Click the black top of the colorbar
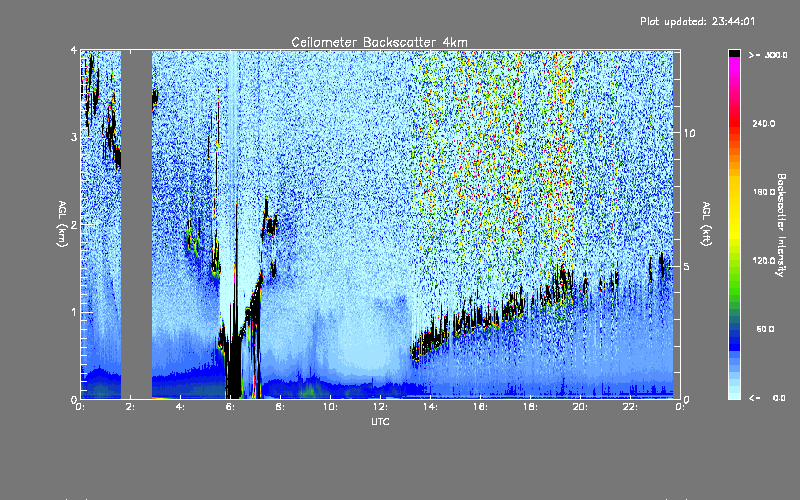This screenshot has height=500, width=800. 734,53
